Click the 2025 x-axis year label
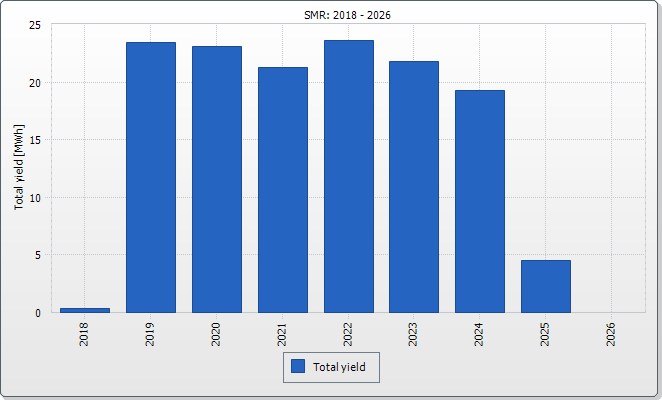This screenshot has width=662, height=400. coord(546,333)
